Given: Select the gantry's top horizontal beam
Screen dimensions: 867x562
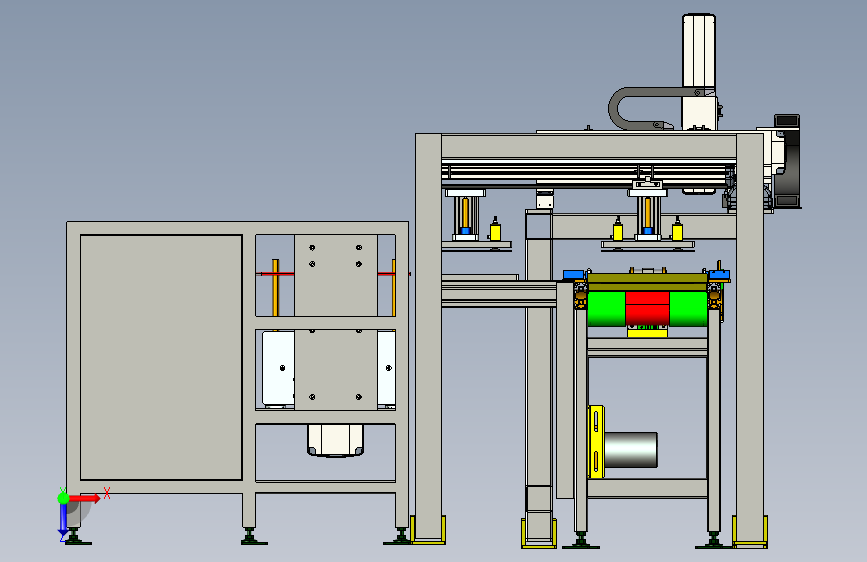Looking at the screenshot, I should pos(589,147).
